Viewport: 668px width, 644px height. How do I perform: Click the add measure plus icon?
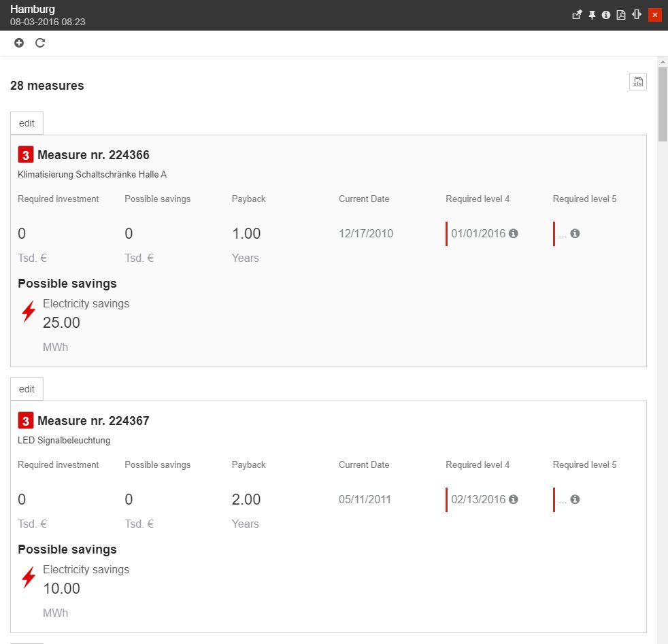click(19, 43)
